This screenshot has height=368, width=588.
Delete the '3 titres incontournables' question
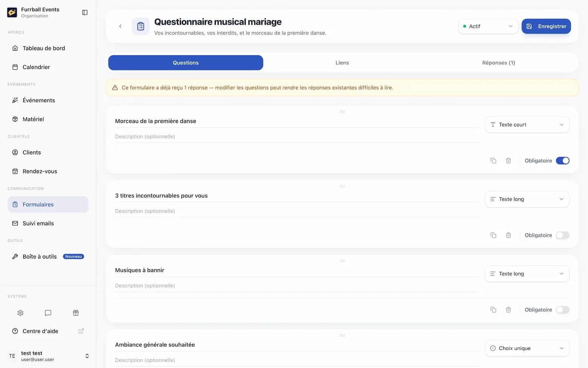click(x=508, y=235)
